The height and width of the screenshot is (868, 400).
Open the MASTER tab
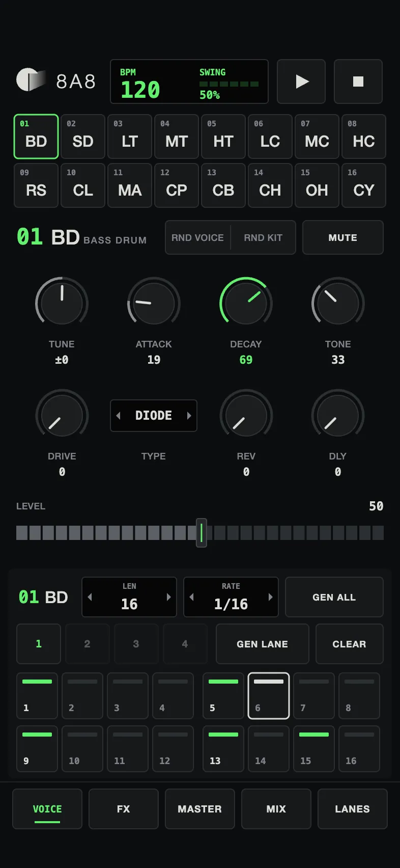[200, 809]
